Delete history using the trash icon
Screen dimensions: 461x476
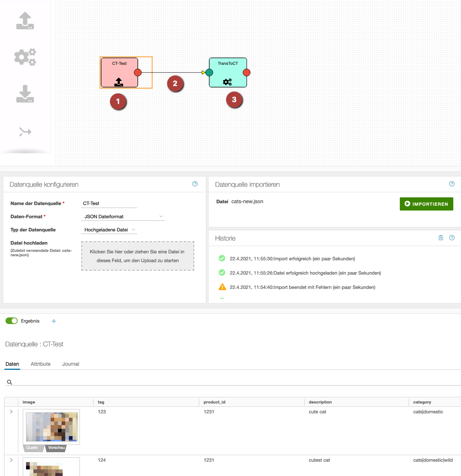pos(441,238)
